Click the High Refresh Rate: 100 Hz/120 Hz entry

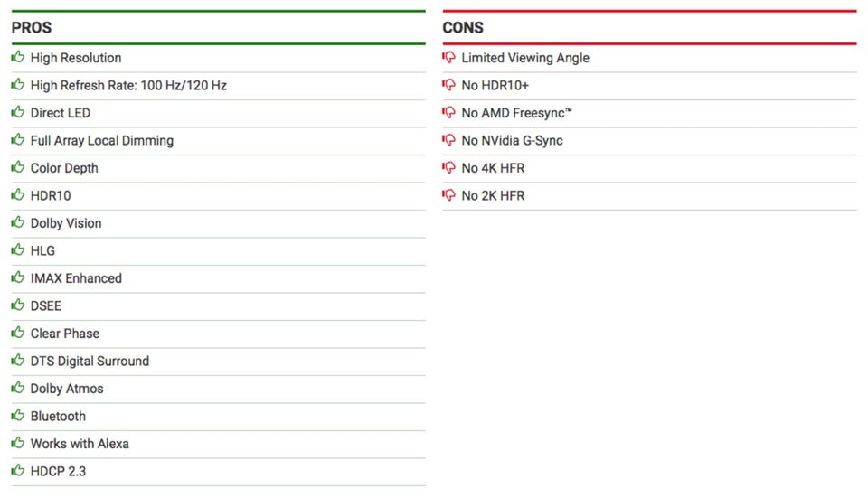[128, 86]
